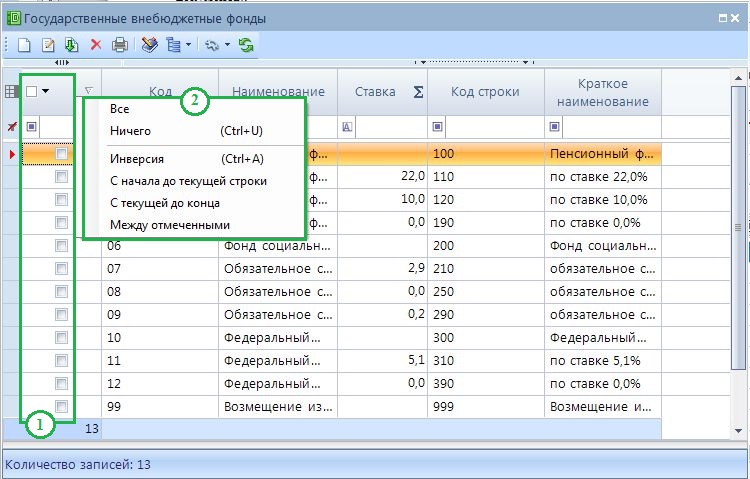This screenshot has width=750, height=479.
Task: Click the New record toolbar icon
Action: (x=24, y=45)
